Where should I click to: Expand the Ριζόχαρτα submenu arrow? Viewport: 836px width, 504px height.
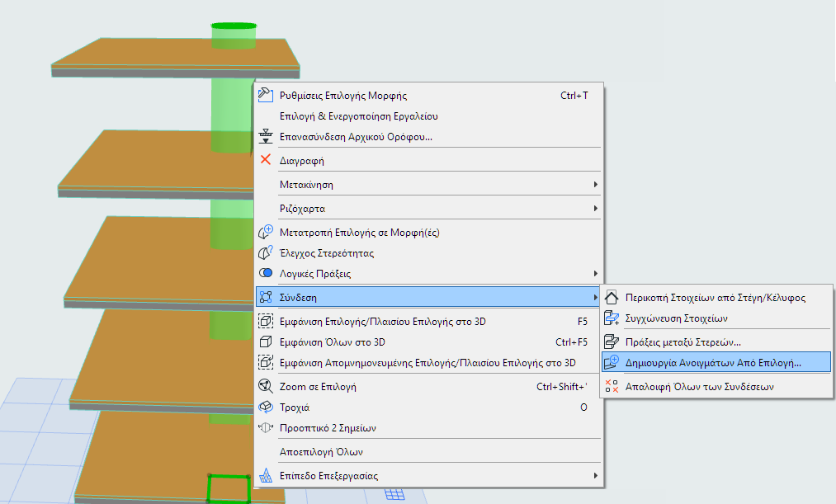click(x=596, y=209)
